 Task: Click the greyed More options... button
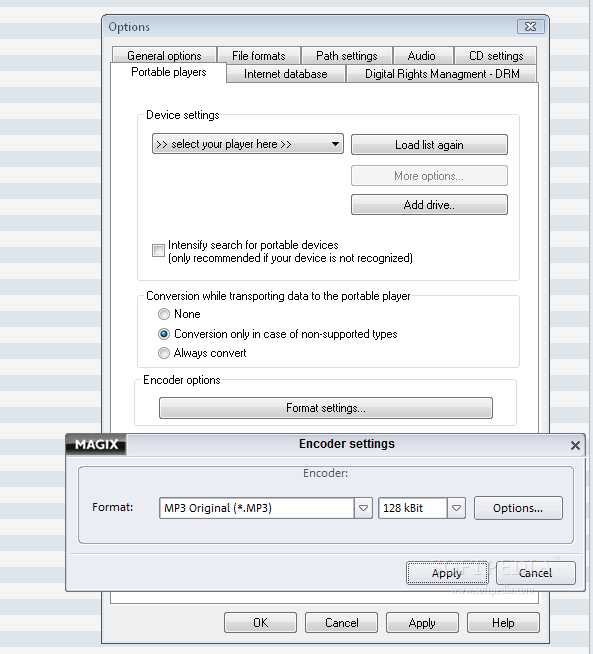(x=429, y=176)
